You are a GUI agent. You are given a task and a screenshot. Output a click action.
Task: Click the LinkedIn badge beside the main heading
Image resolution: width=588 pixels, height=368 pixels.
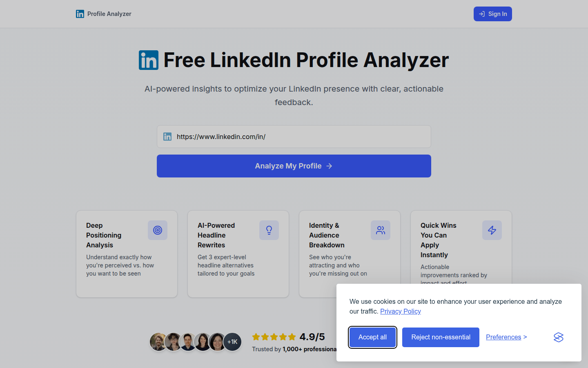tap(148, 60)
